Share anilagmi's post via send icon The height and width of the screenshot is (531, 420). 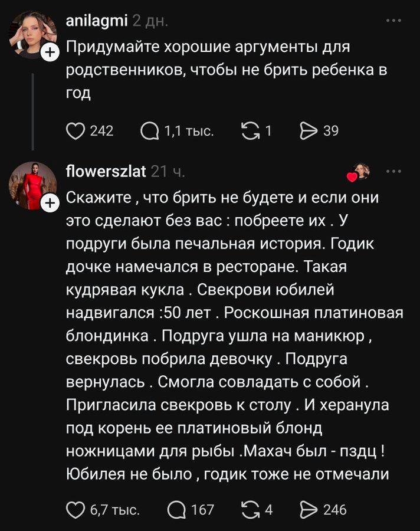(309, 131)
